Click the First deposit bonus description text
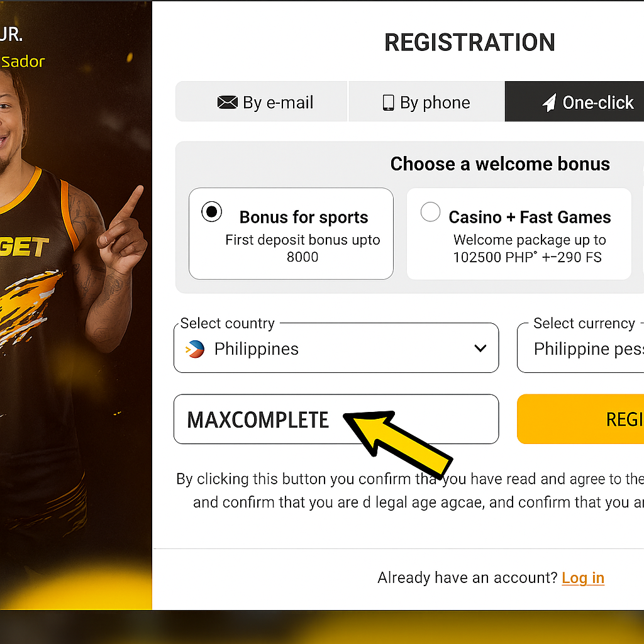 tap(303, 248)
